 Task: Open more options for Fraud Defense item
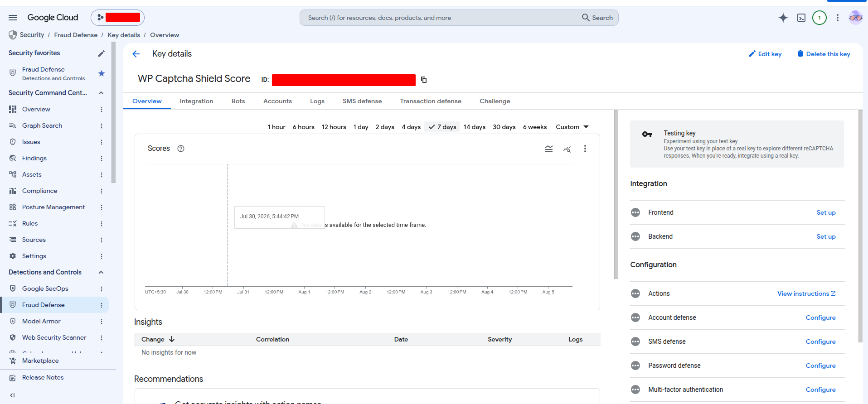click(102, 305)
